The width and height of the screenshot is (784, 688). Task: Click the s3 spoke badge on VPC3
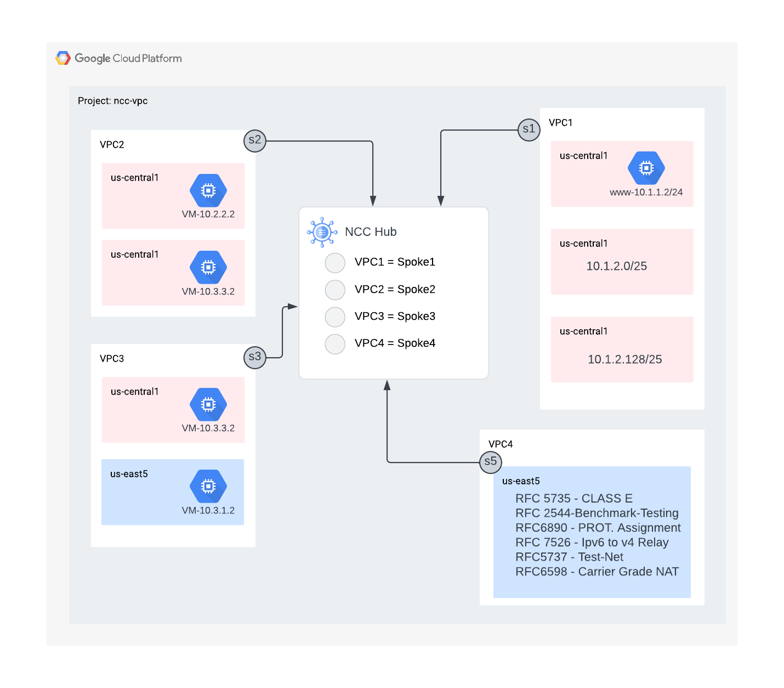(255, 357)
